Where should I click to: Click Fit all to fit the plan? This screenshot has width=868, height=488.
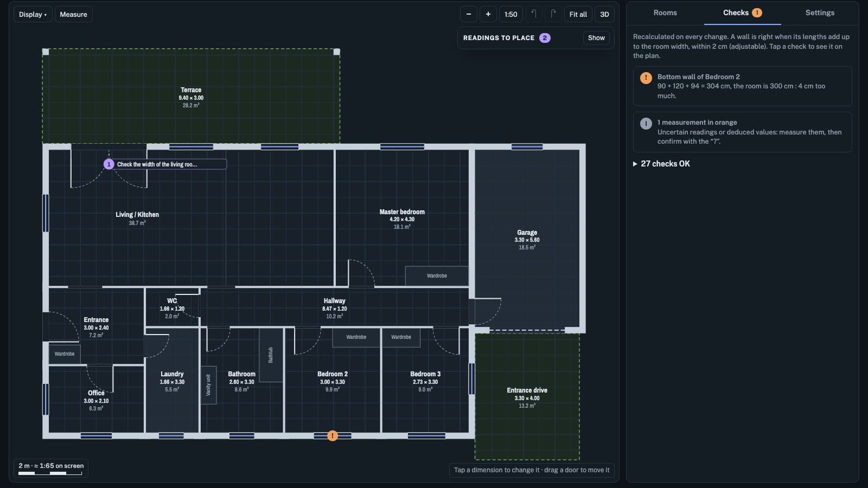coord(578,15)
